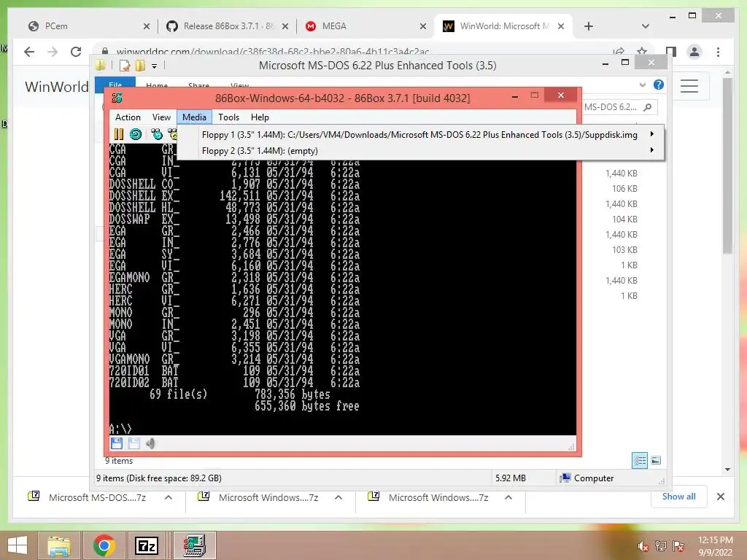The image size is (747, 560).
Task: Expand options for rightmost Microsoft Windows 7z download
Action: point(508,497)
